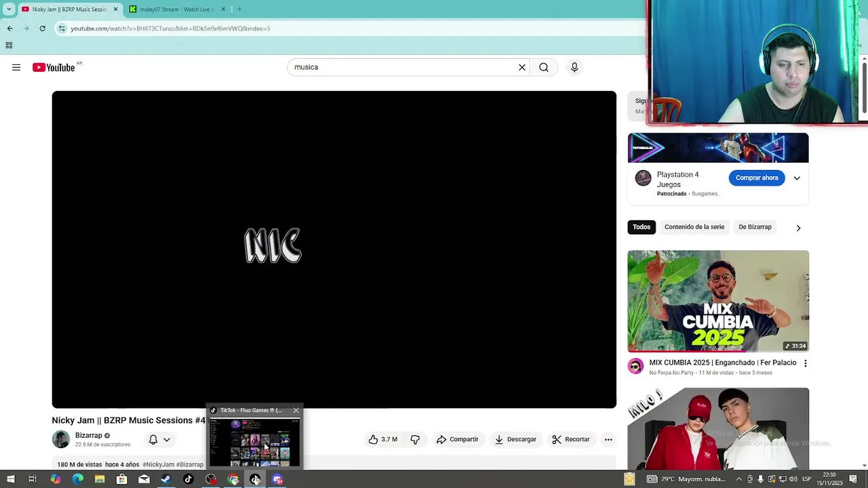Clear the search box with the X
The width and height of the screenshot is (868, 488).
click(522, 67)
